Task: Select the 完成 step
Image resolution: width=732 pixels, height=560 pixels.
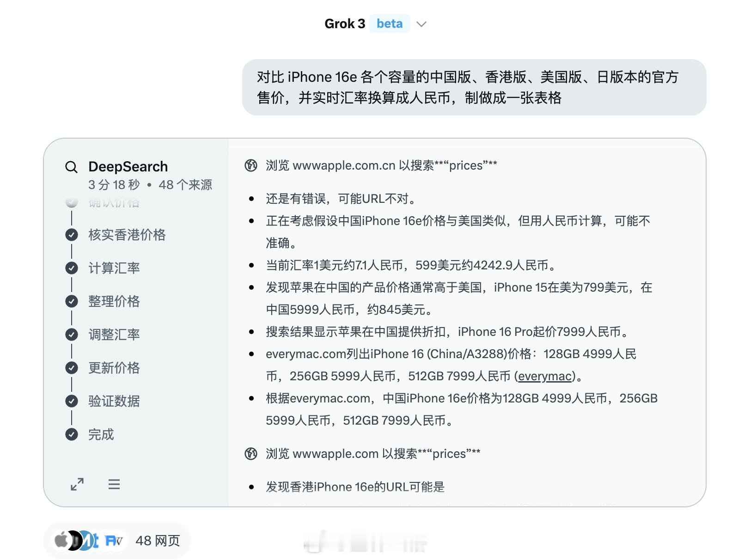Action: [x=101, y=434]
